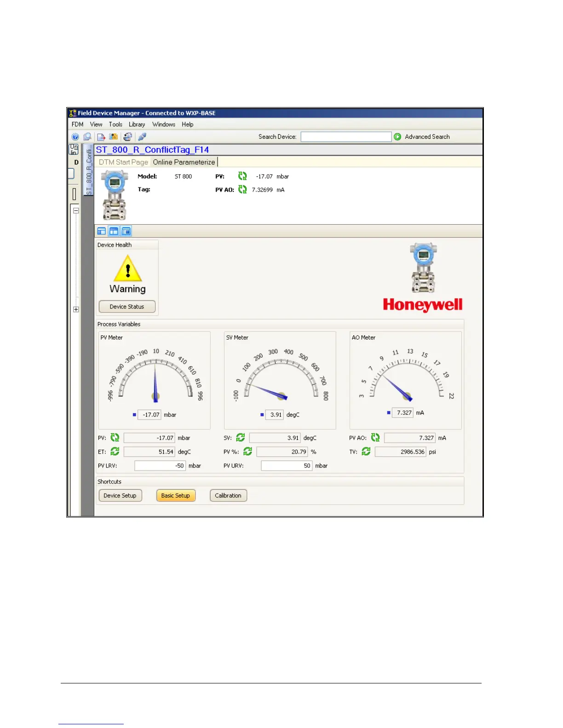Viewport: 563px width, 728px height.
Task: Refresh PV -17.07 mbar row icon
Action: (x=115, y=438)
